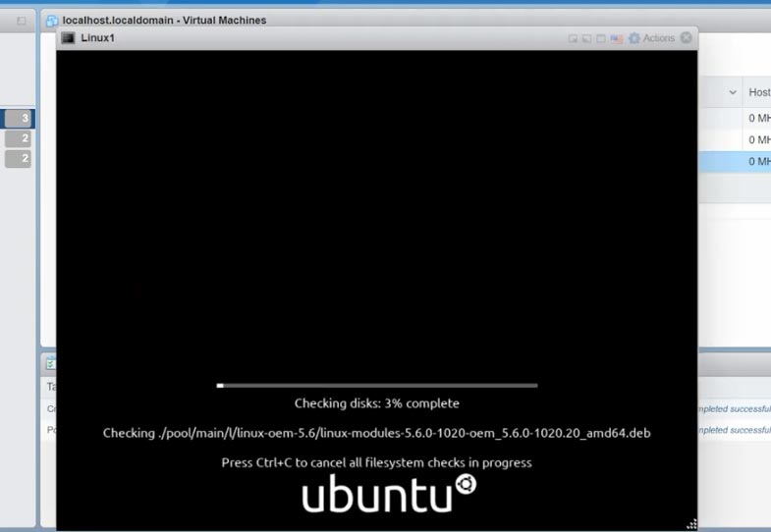The image size is (771, 532).
Task: Click the third console toolbar icon beside flag
Action: (601, 38)
